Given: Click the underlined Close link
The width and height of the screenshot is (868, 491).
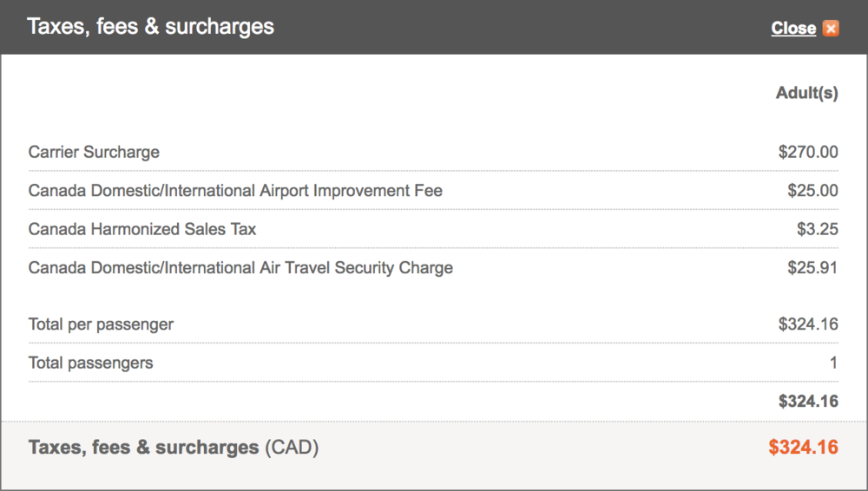Looking at the screenshot, I should tap(793, 28).
